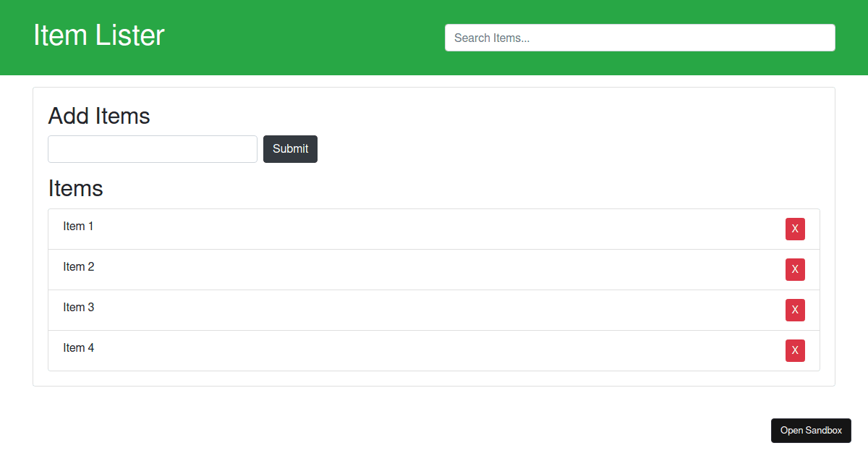
Task: Click the Item Lister title
Action: (x=99, y=35)
